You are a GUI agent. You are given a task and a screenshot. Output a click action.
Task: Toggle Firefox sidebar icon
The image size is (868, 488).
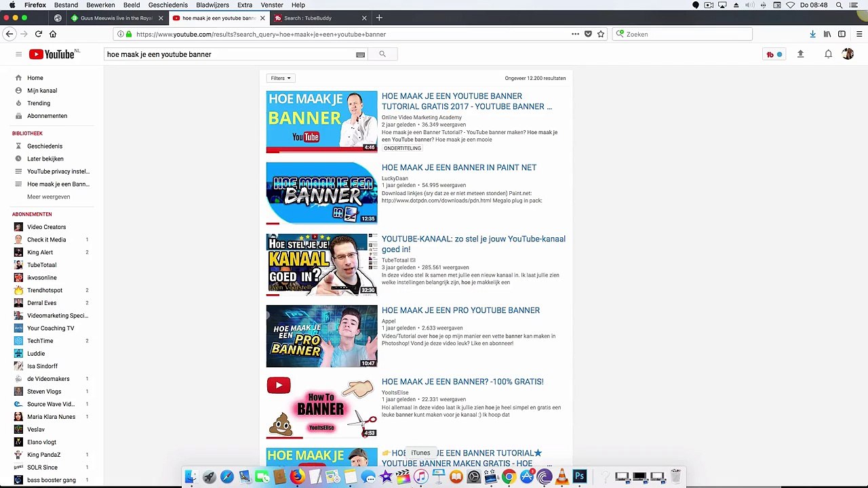[x=842, y=34]
